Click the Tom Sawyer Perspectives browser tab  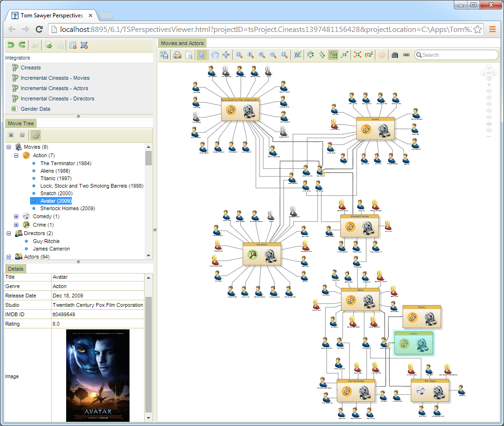[52, 15]
